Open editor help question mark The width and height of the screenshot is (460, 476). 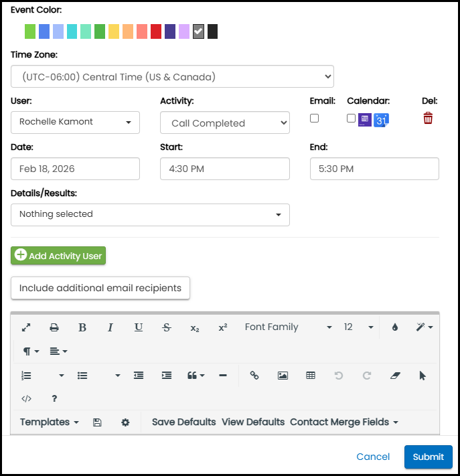tap(54, 398)
